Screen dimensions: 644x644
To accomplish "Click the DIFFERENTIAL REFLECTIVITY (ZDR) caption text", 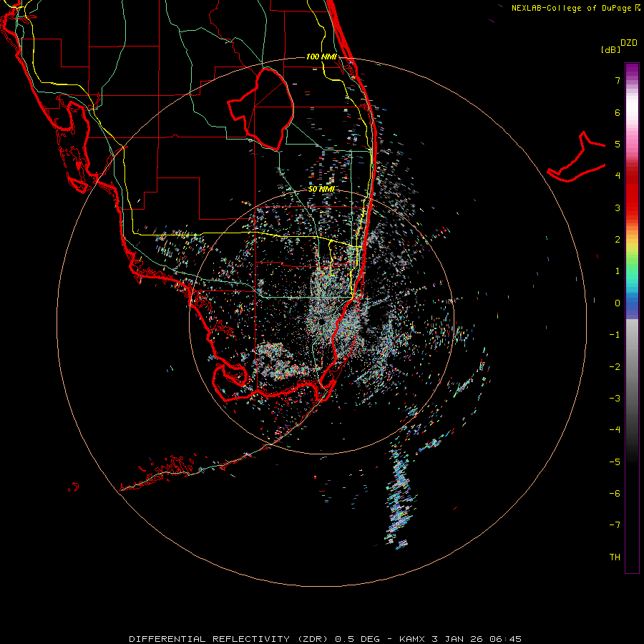I will (x=229, y=639).
